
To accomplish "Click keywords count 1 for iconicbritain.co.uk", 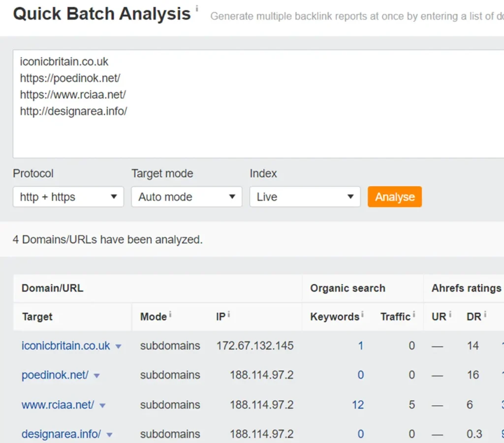I will 361,346.
